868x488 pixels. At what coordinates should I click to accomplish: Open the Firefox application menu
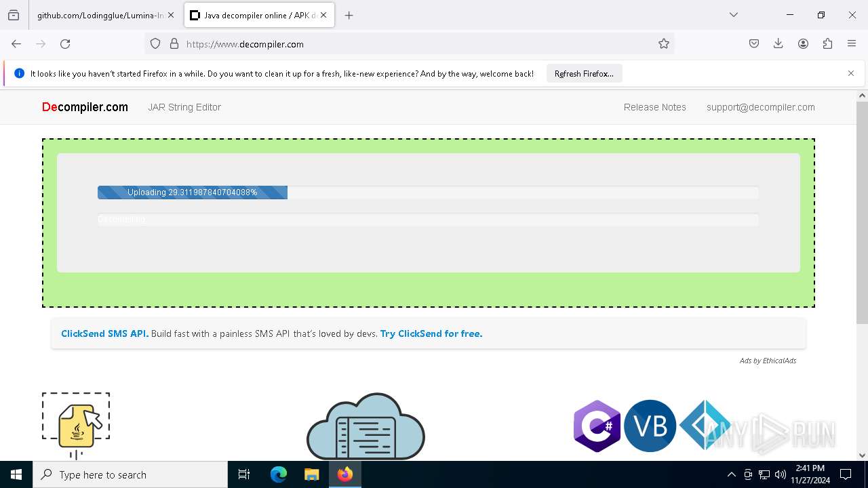[852, 43]
